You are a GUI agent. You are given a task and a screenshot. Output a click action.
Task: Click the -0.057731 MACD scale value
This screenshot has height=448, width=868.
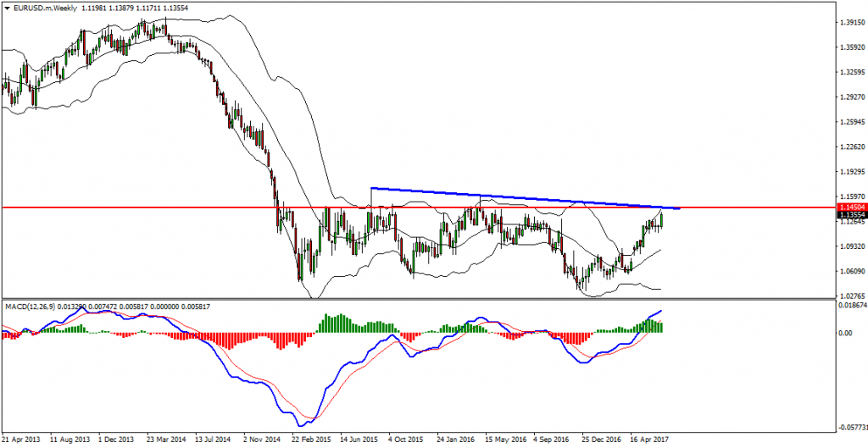(x=850, y=429)
